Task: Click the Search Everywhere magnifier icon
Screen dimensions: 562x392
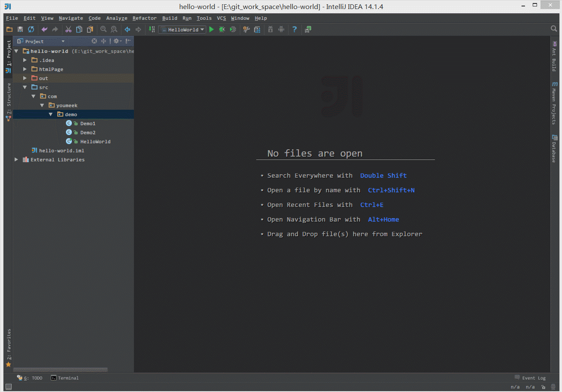Action: click(554, 29)
